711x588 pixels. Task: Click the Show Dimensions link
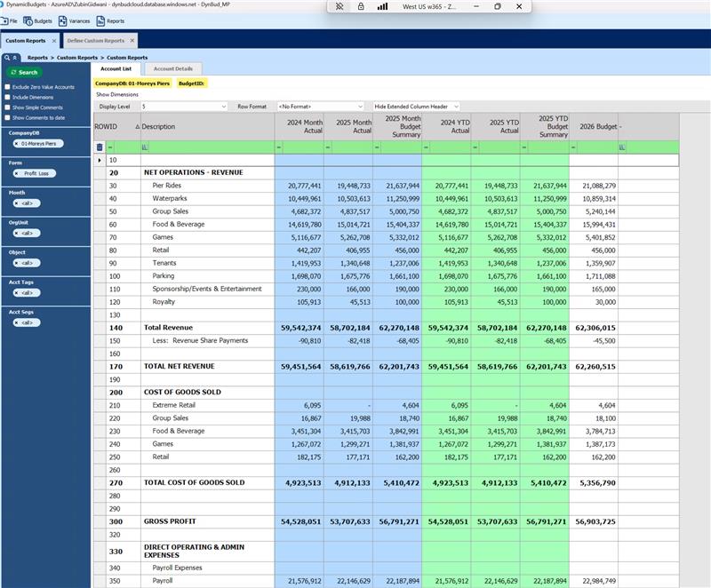pos(116,94)
